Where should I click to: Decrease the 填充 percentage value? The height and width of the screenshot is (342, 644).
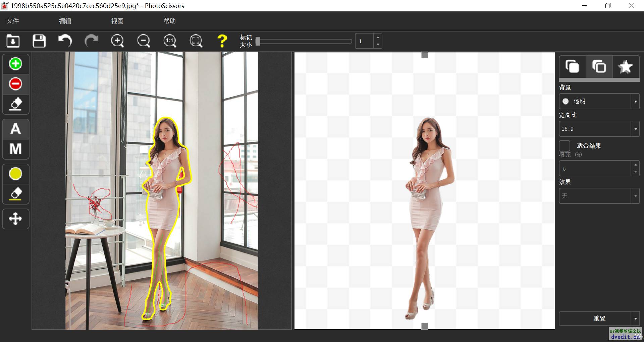point(635,172)
